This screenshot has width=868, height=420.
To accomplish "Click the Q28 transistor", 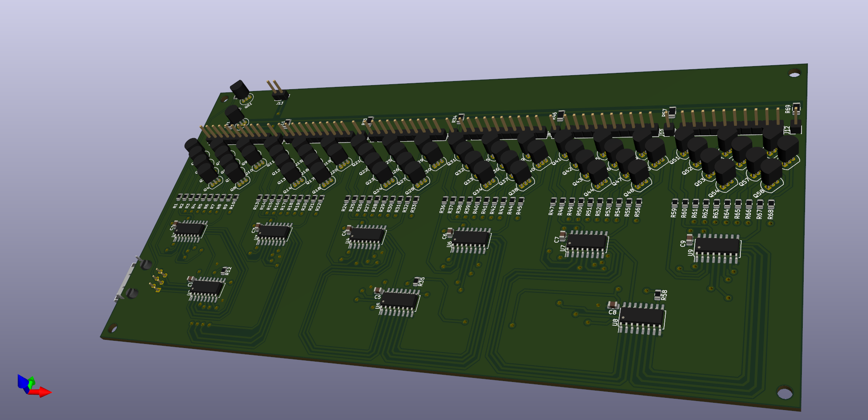I will tap(415, 175).
